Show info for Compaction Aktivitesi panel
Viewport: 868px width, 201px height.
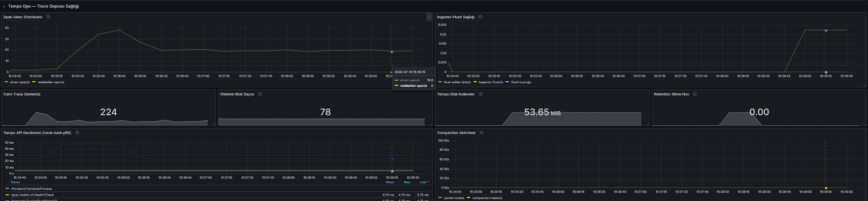481,132
